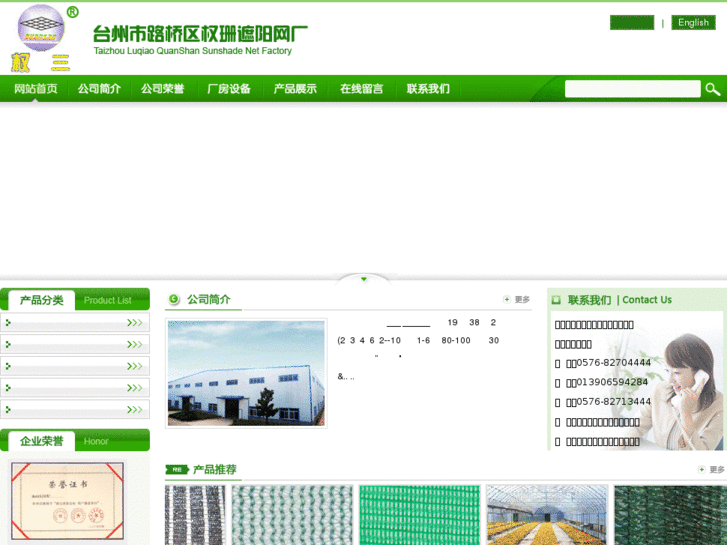The height and width of the screenshot is (545, 727).
Task: Click the QuanShan company logo
Action: [x=44, y=38]
